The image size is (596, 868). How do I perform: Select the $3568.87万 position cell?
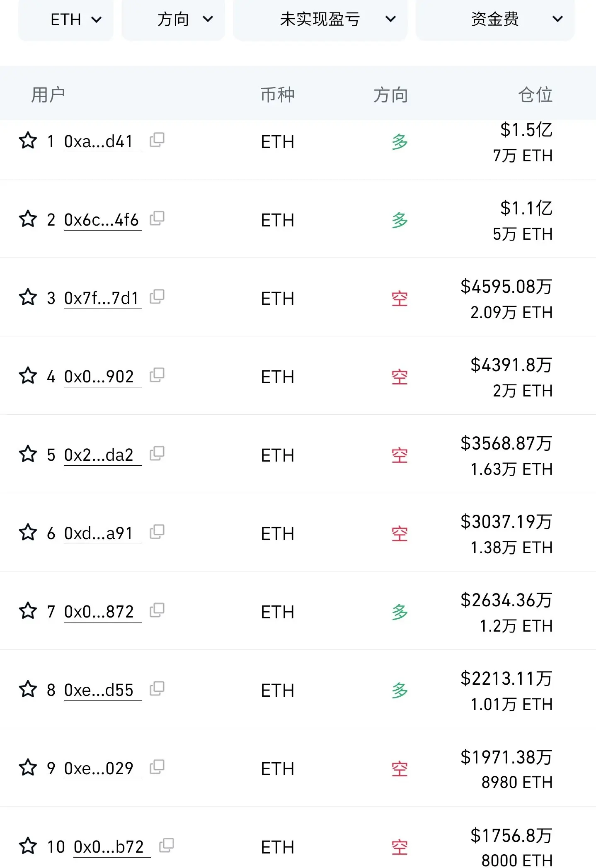[x=506, y=443]
